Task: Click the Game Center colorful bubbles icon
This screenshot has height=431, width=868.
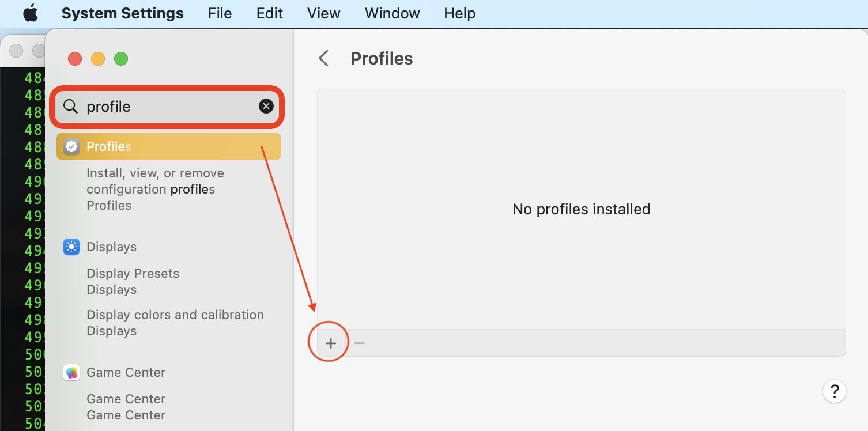Action: (x=71, y=372)
